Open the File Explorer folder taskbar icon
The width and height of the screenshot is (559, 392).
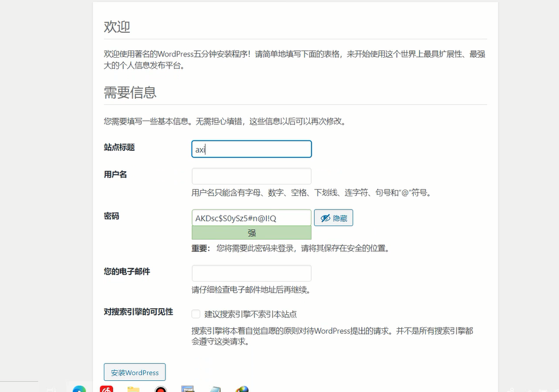coord(133,389)
